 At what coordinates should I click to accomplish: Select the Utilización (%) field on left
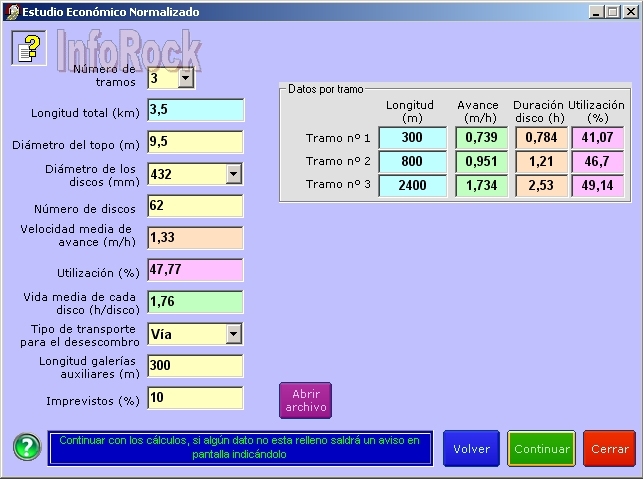click(x=195, y=270)
